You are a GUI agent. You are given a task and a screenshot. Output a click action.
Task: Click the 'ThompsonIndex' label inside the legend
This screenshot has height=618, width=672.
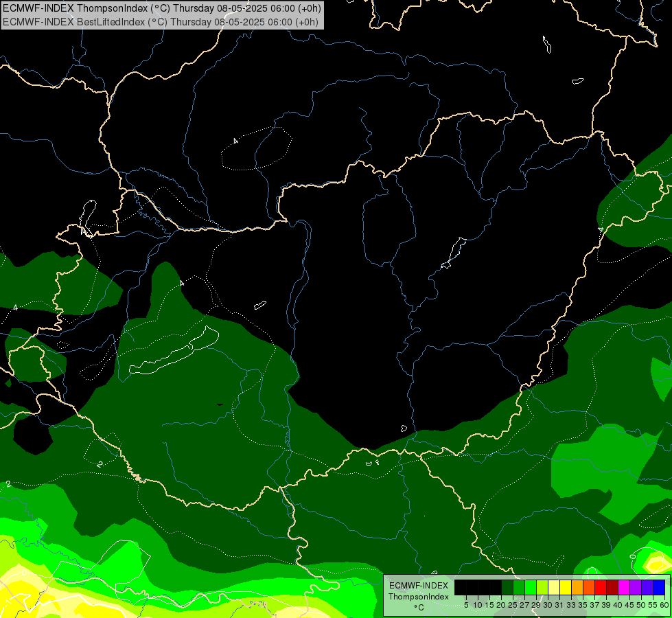pyautogui.click(x=419, y=597)
